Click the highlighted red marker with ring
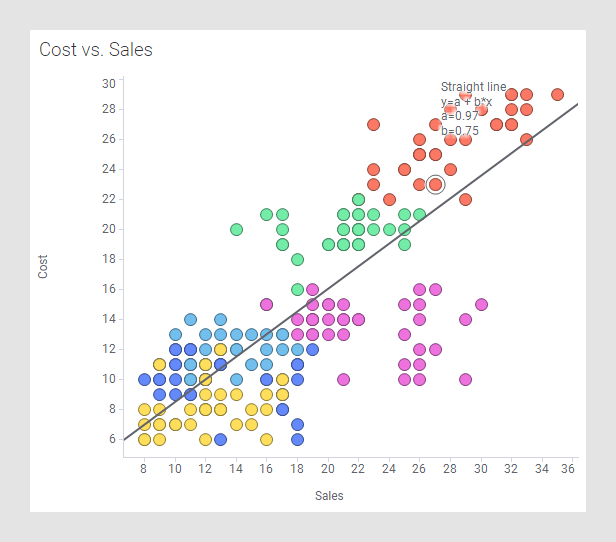 click(435, 184)
